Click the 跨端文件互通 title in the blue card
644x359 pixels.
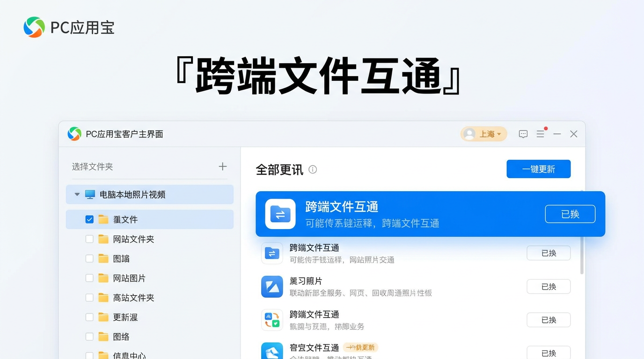[x=342, y=207]
